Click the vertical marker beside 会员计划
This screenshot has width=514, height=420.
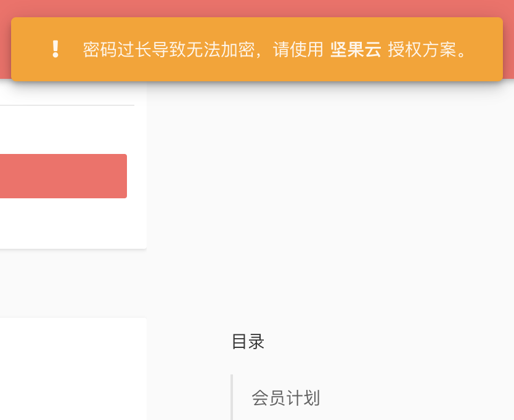click(232, 397)
